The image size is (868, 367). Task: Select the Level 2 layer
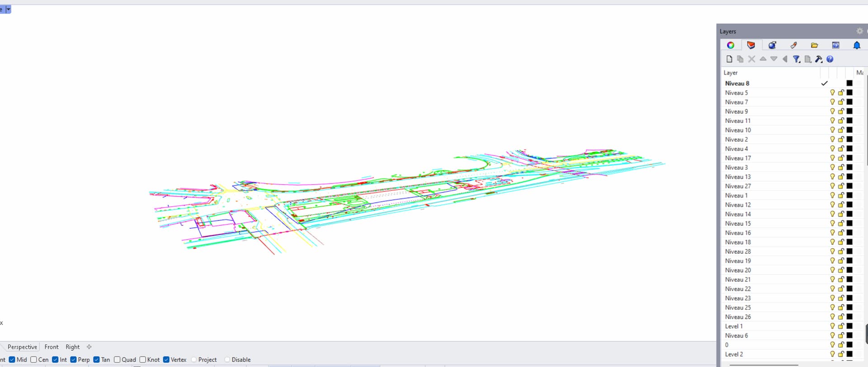[734, 354]
